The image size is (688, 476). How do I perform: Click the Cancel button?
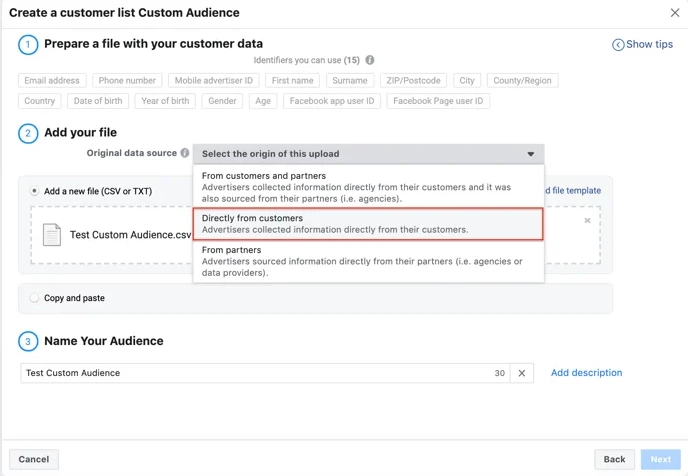coord(34,459)
